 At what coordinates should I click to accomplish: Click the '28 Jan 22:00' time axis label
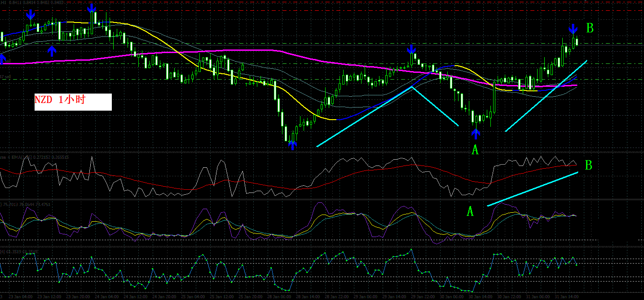[x=337, y=296]
